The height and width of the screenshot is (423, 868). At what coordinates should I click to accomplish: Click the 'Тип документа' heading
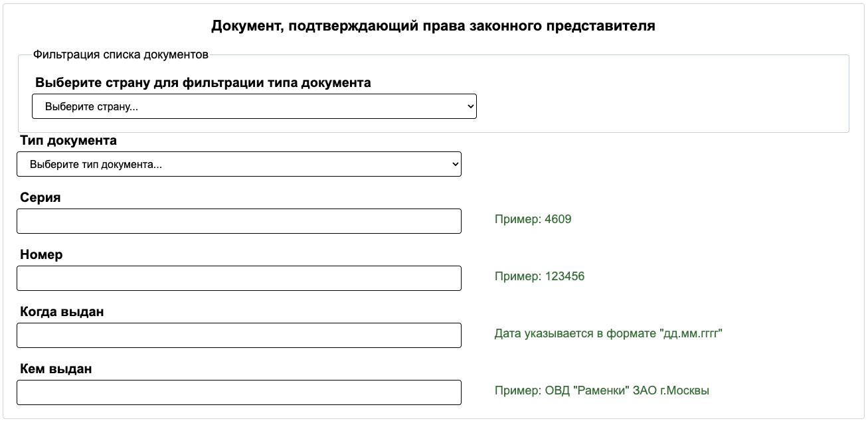coord(66,140)
